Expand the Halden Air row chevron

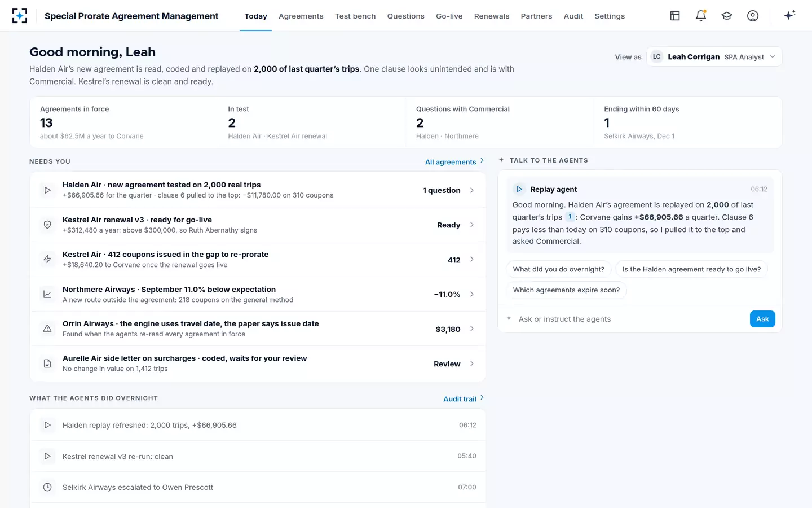tap(472, 190)
